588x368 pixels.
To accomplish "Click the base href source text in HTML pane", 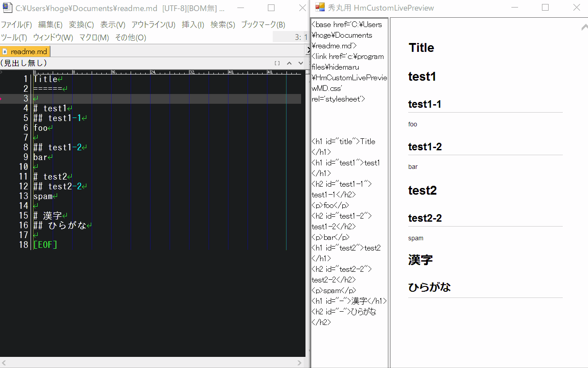I will point(347,35).
